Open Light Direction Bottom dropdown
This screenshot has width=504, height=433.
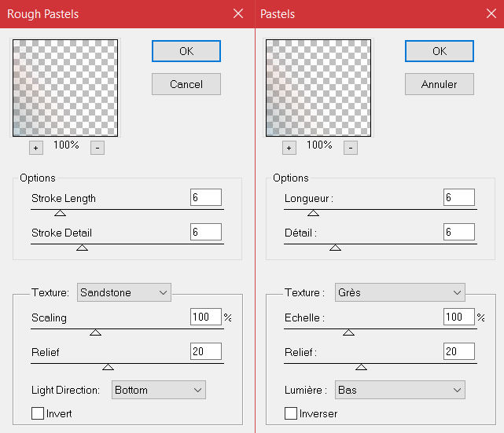(158, 390)
